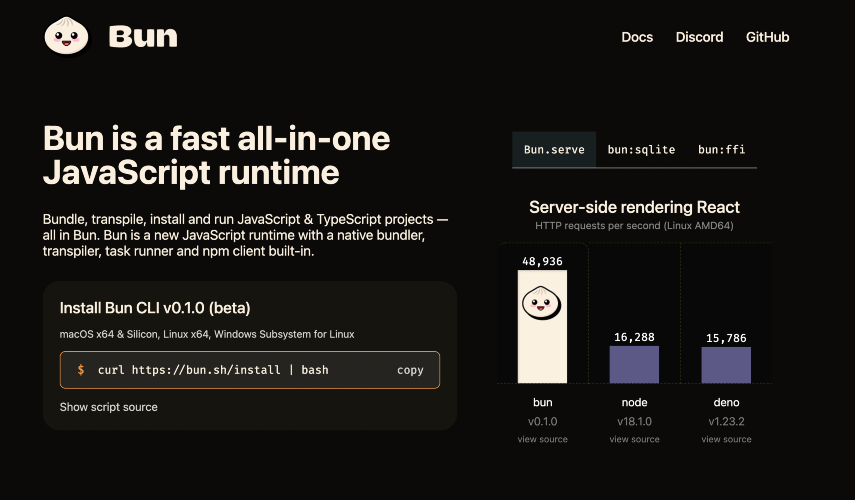This screenshot has width=855, height=500.
Task: Click the Install Bun CLI v0.1.0 heading
Action: (x=155, y=308)
